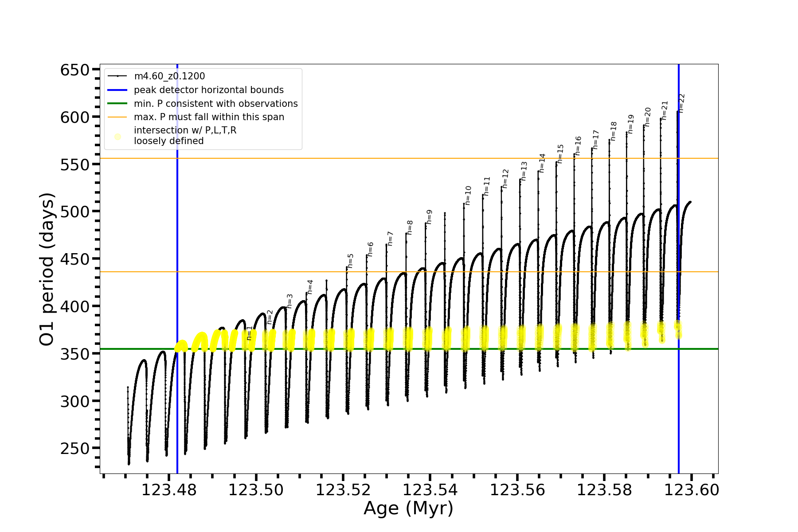Click the 250 y-axis tick label
Image resolution: width=798 pixels, height=532 pixels.
click(x=74, y=448)
